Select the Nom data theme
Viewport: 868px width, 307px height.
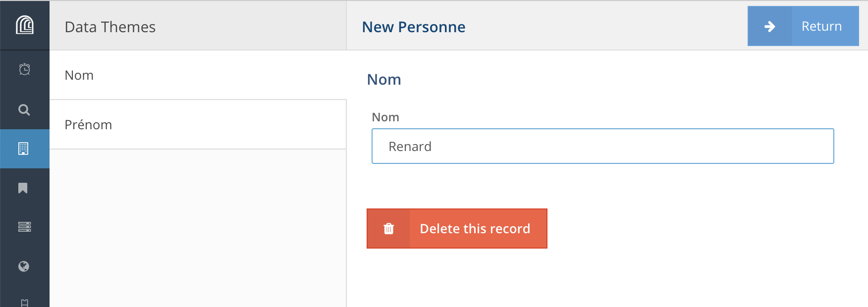click(x=198, y=75)
